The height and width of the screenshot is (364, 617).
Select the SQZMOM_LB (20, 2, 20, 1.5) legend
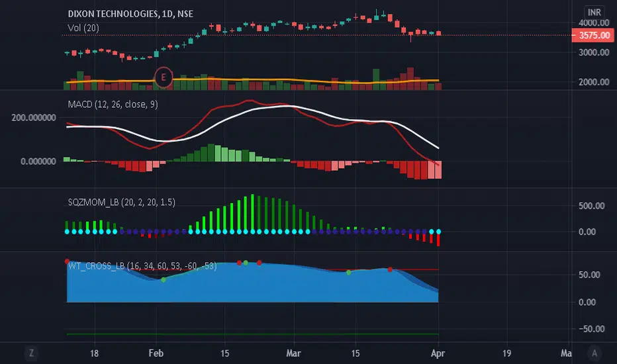coord(122,203)
